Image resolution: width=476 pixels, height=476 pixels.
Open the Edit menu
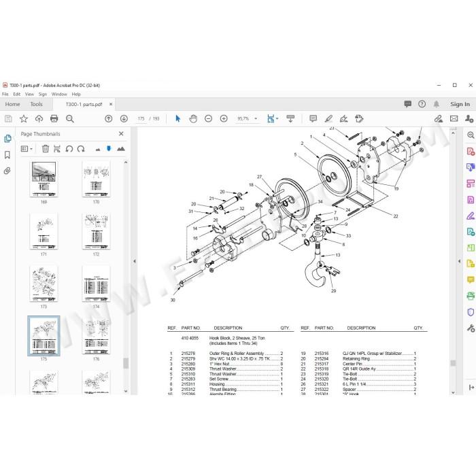click(17, 95)
